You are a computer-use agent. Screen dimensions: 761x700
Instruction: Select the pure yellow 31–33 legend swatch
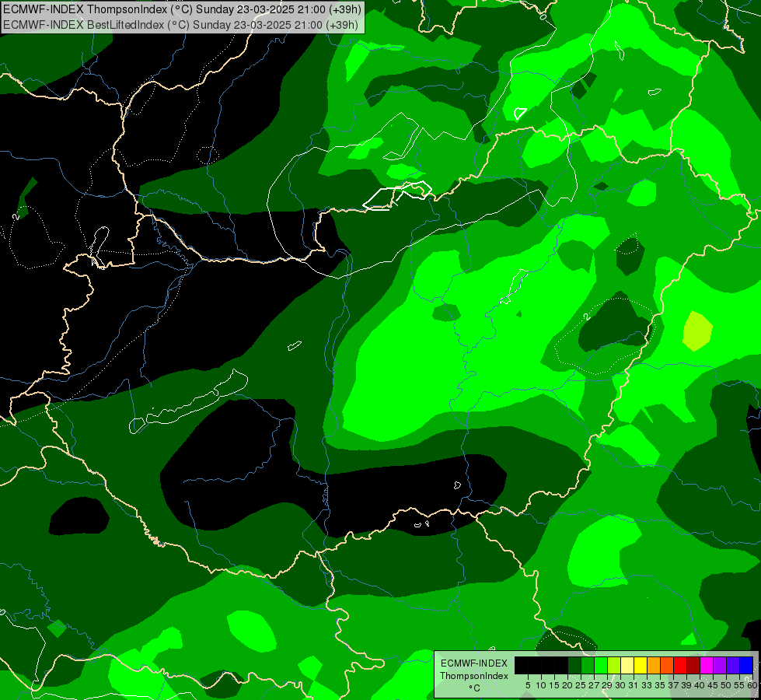pyautogui.click(x=641, y=666)
